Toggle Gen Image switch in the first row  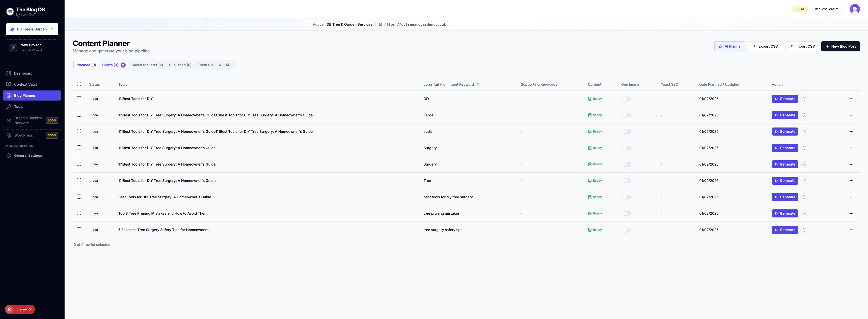pyautogui.click(x=627, y=99)
